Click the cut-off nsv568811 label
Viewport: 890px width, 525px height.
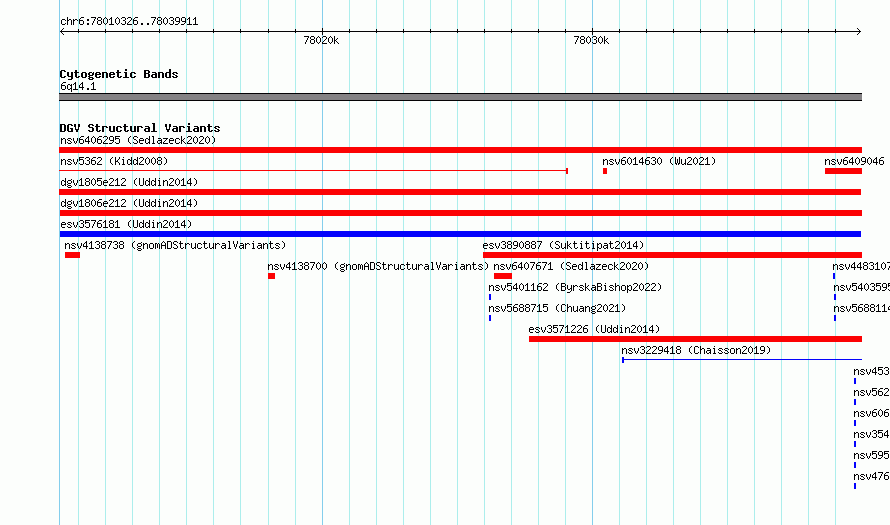pyautogui.click(x=862, y=308)
